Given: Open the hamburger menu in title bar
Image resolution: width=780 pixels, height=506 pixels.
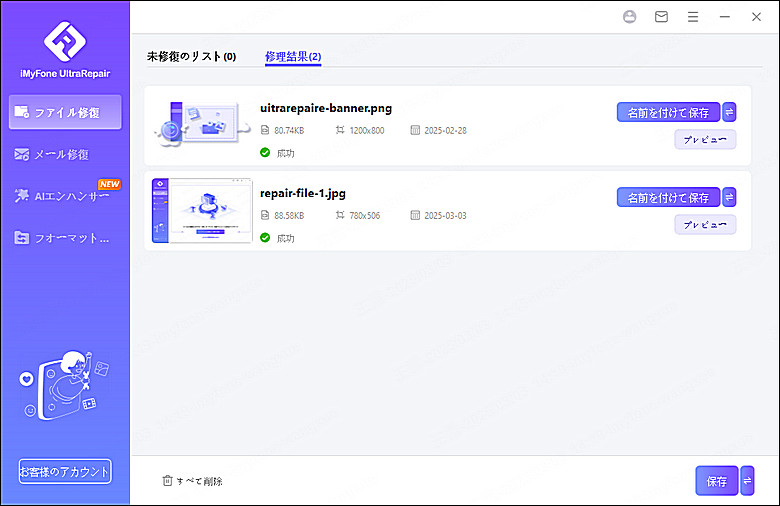Looking at the screenshot, I should point(693,17).
